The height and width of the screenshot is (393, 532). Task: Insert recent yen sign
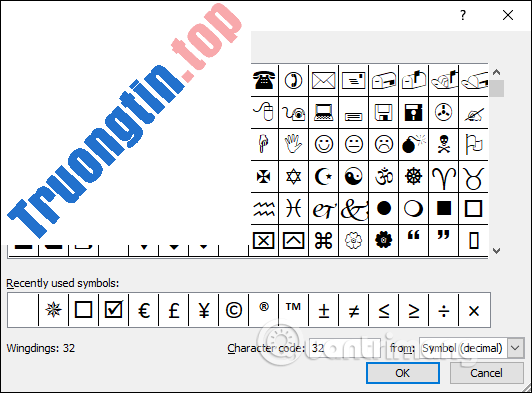(x=204, y=310)
